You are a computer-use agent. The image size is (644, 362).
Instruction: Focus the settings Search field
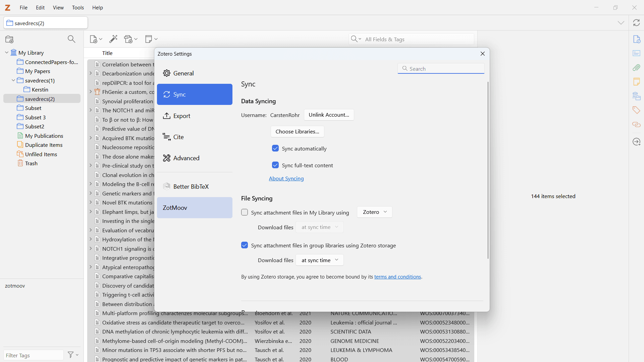441,68
